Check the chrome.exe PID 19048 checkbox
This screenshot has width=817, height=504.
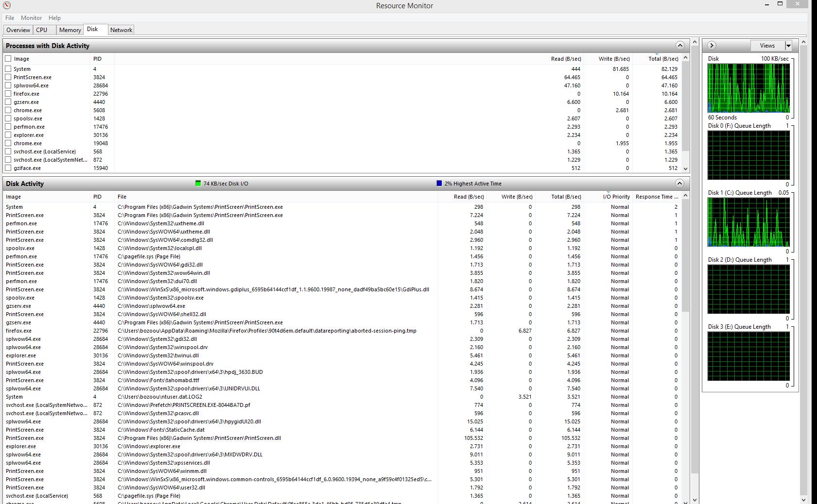coord(8,143)
